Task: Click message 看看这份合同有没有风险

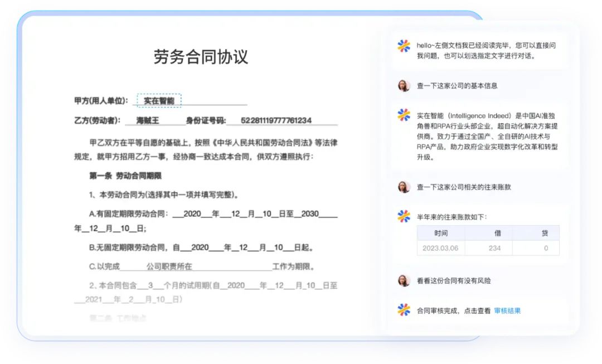Action: click(454, 281)
